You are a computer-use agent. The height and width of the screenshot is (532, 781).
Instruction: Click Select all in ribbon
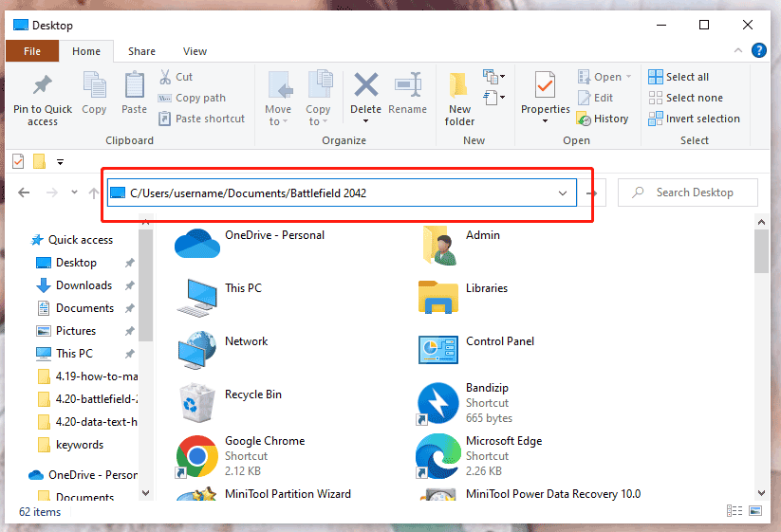click(679, 77)
